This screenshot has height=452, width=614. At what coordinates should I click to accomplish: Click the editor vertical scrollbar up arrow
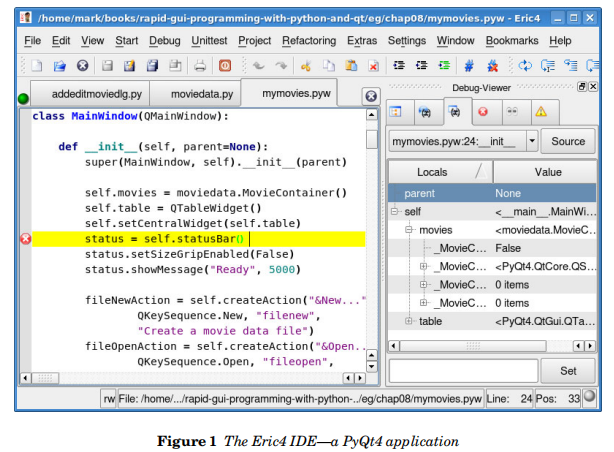tap(371, 115)
